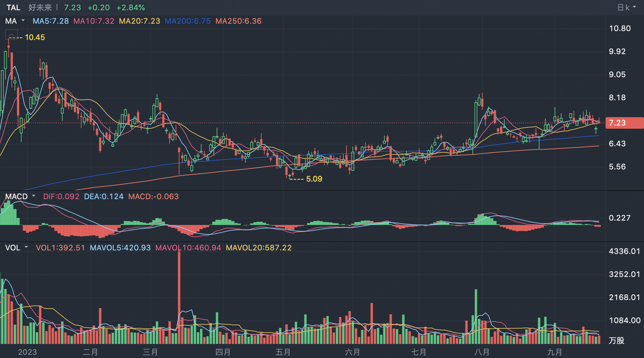Select the MA10:7.32 legend label
Screen dimensions: 644x358
[x=94, y=21]
